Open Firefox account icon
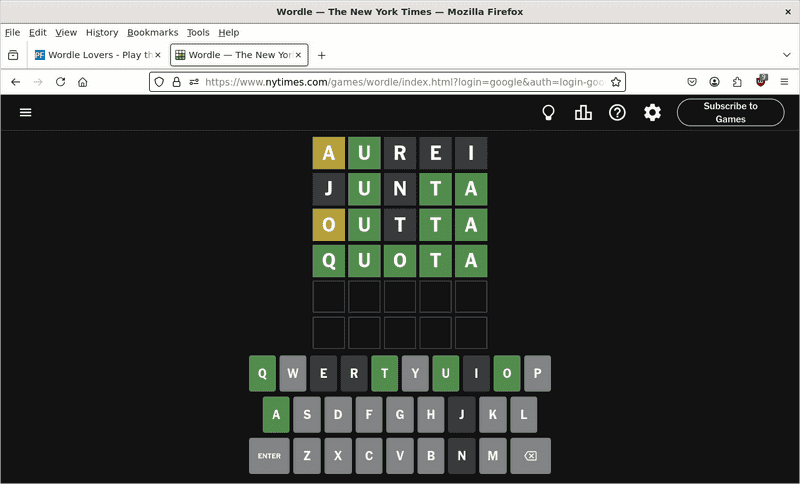The width and height of the screenshot is (800, 484). tap(714, 82)
